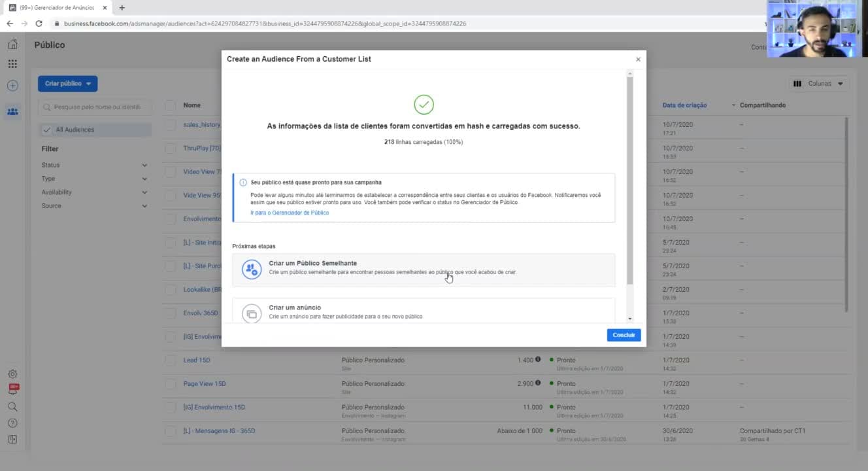The image size is (868, 471).
Task: Switch to the Gerenciador de Anúncios browser tab
Action: point(57,8)
